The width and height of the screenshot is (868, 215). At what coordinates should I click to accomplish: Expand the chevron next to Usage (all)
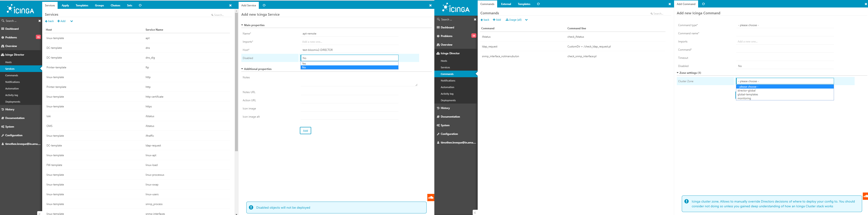pos(526,20)
